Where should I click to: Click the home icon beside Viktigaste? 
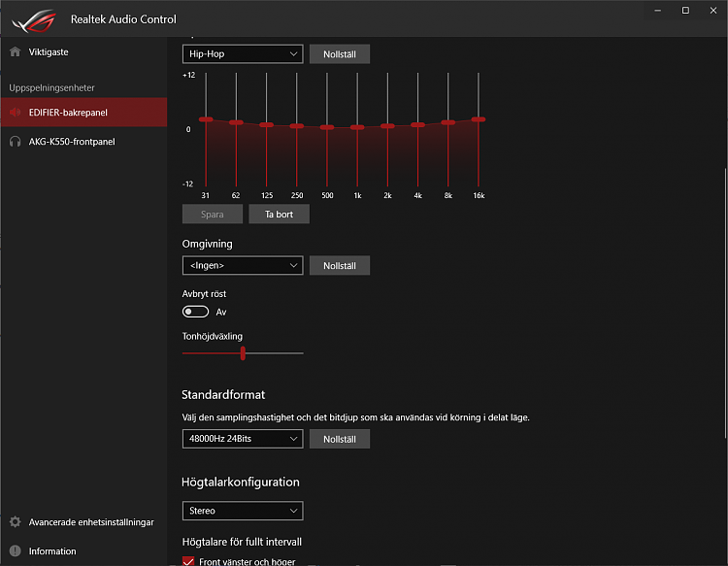tap(15, 51)
